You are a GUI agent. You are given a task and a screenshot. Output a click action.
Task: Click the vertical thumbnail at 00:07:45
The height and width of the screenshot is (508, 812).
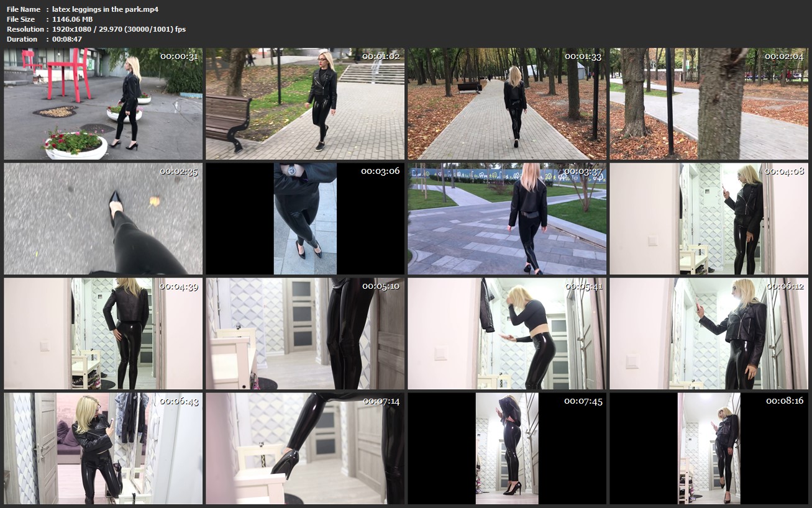coord(507,448)
